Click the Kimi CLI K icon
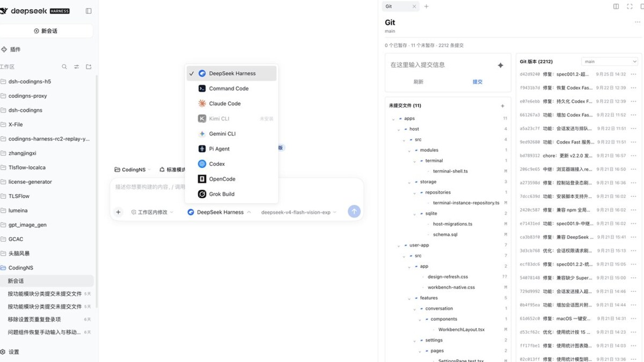This screenshot has width=644, height=362. 202,119
